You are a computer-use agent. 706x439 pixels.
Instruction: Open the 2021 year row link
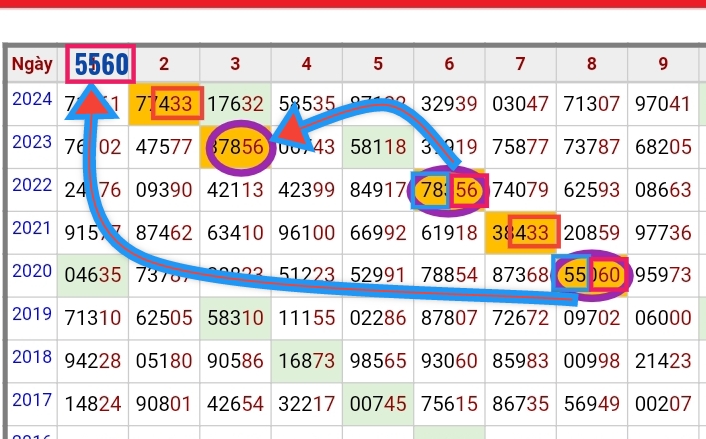[31, 229]
